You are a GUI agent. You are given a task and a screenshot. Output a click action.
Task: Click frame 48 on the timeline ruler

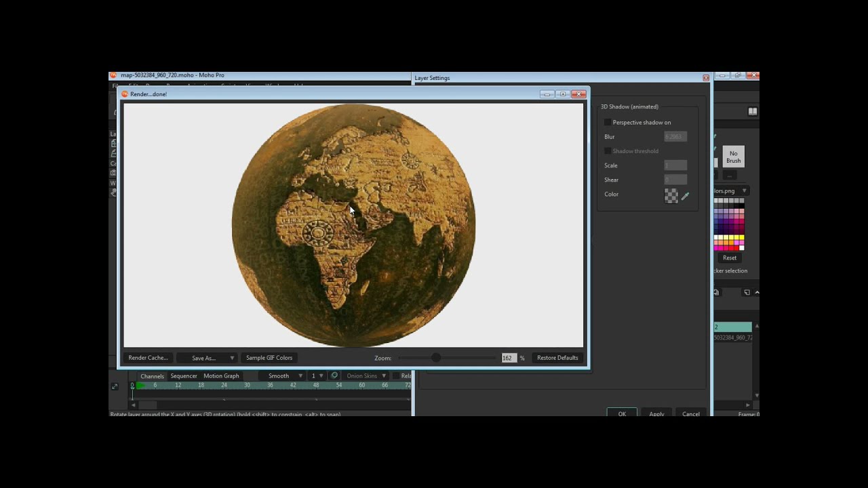click(316, 385)
